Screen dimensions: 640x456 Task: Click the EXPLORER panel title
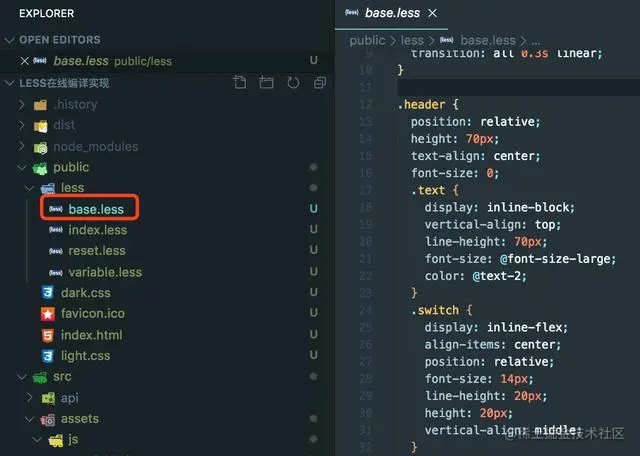coord(47,13)
